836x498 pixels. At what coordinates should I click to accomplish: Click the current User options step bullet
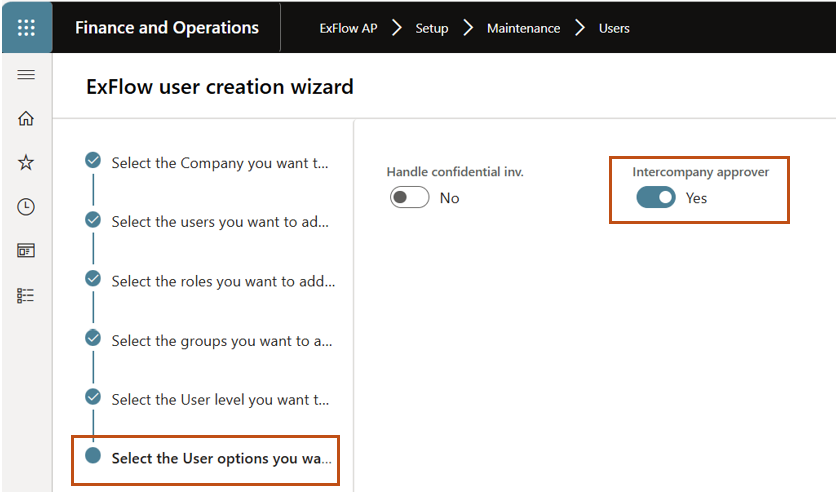(x=93, y=456)
